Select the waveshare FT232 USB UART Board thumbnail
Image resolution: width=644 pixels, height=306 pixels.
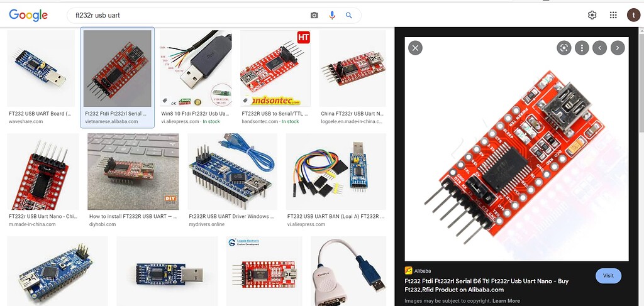(41, 68)
